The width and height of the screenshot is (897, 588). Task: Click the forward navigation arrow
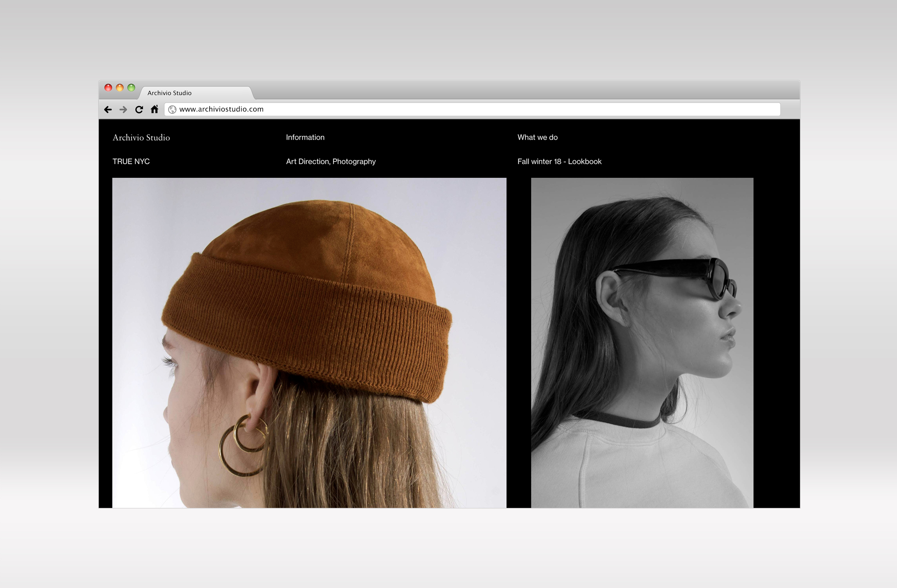123,110
